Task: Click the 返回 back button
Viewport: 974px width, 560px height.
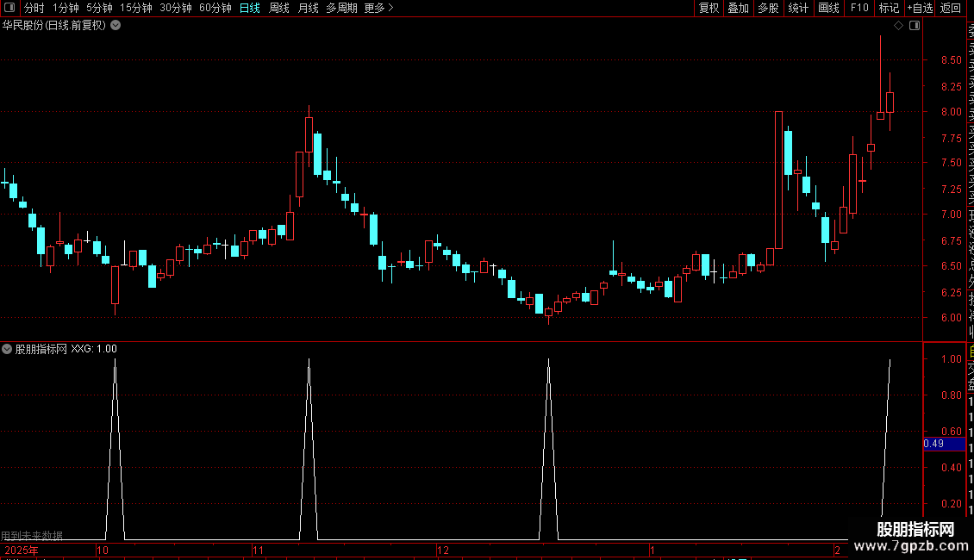Action: point(951,8)
